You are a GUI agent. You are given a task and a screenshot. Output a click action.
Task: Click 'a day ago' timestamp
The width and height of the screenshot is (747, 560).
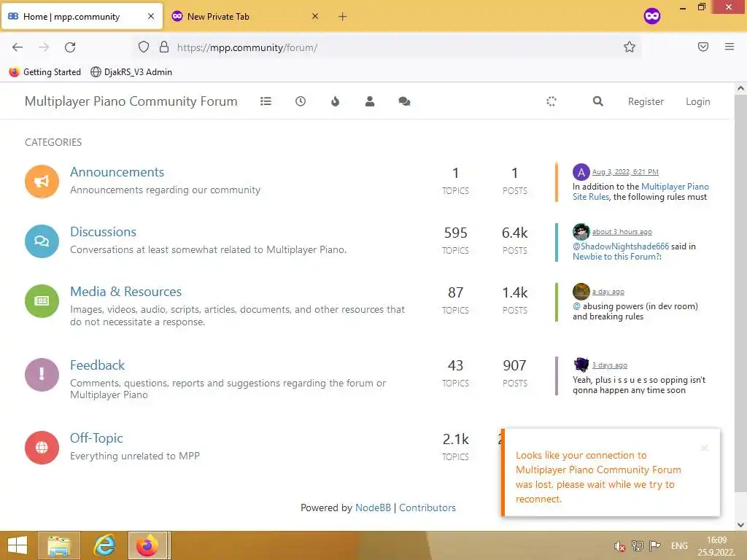point(608,292)
